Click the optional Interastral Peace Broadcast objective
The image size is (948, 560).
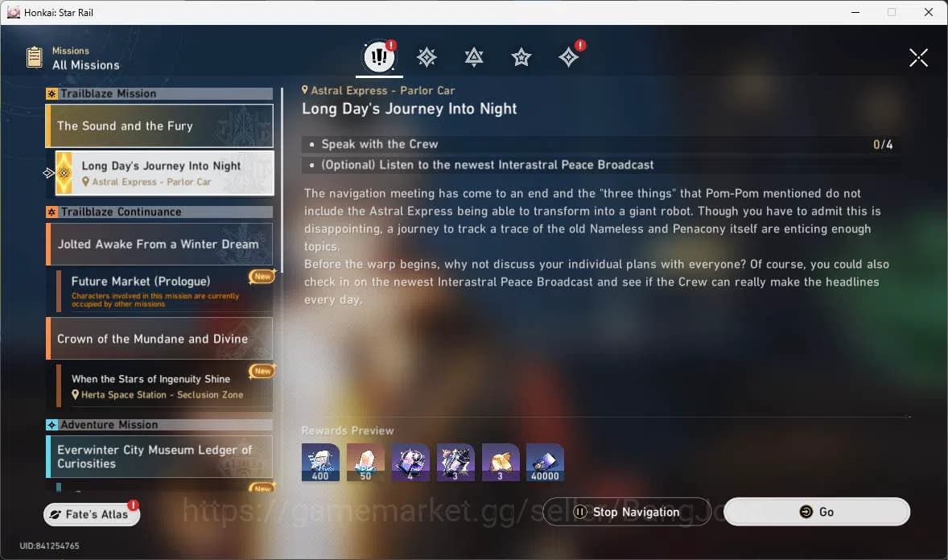click(x=600, y=165)
